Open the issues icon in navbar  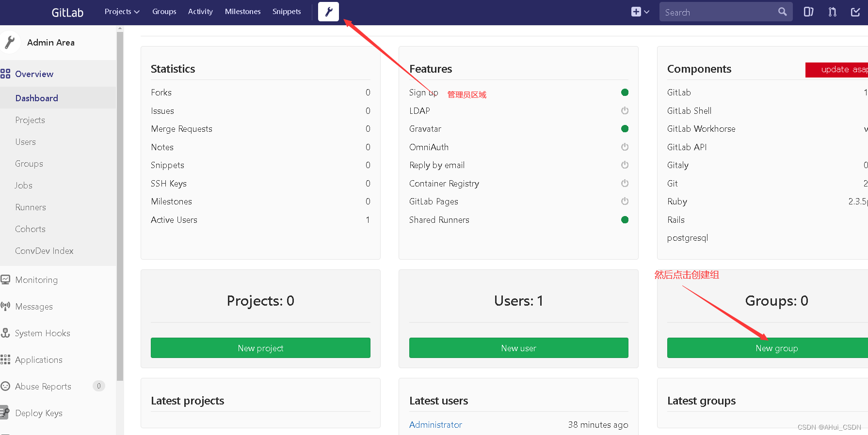(x=808, y=12)
